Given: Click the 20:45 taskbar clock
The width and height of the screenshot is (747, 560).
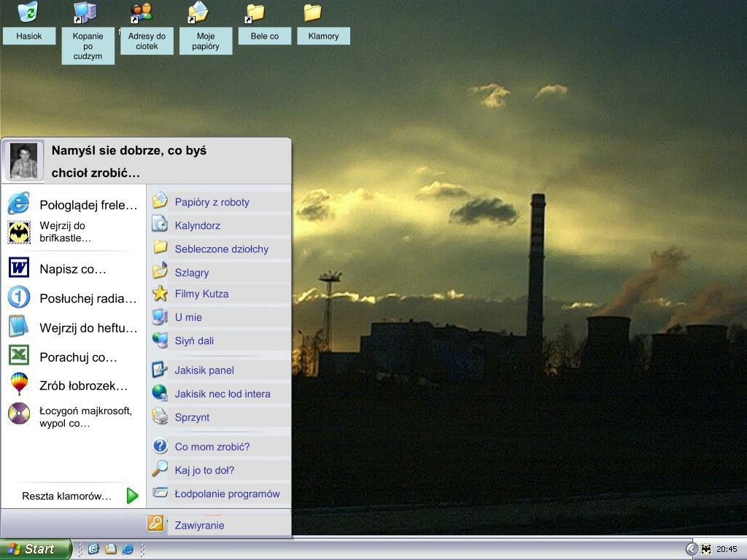Looking at the screenshot, I should pos(727,549).
